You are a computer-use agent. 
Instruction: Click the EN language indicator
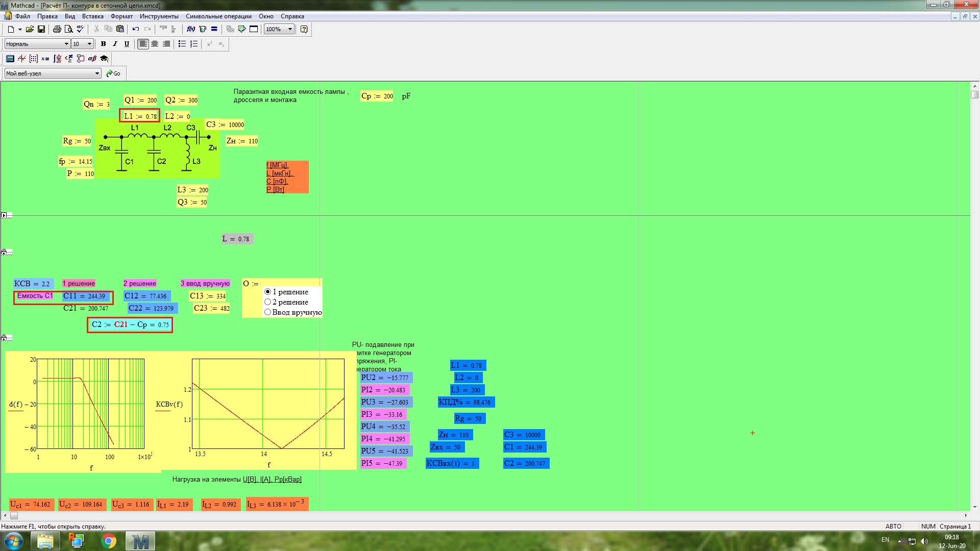click(x=885, y=540)
